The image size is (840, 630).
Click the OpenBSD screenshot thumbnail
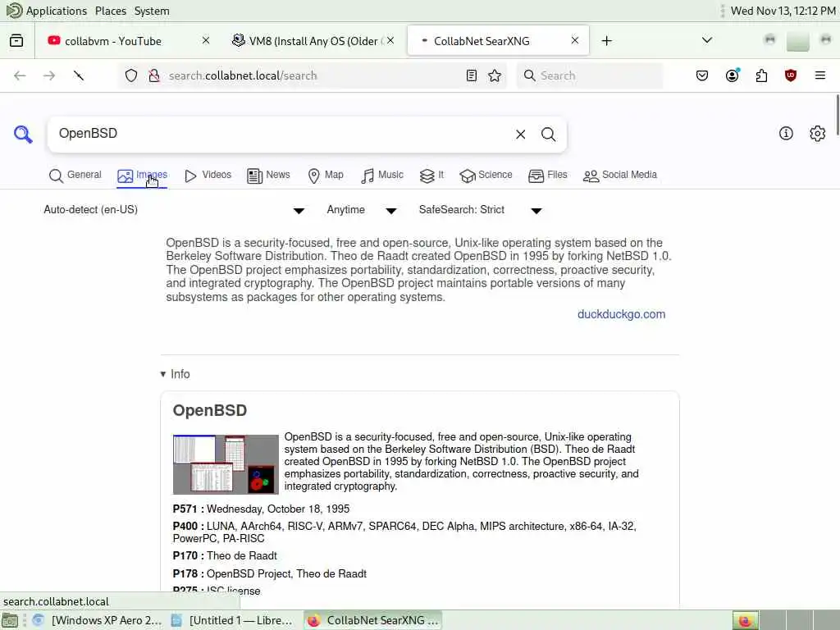[226, 464]
